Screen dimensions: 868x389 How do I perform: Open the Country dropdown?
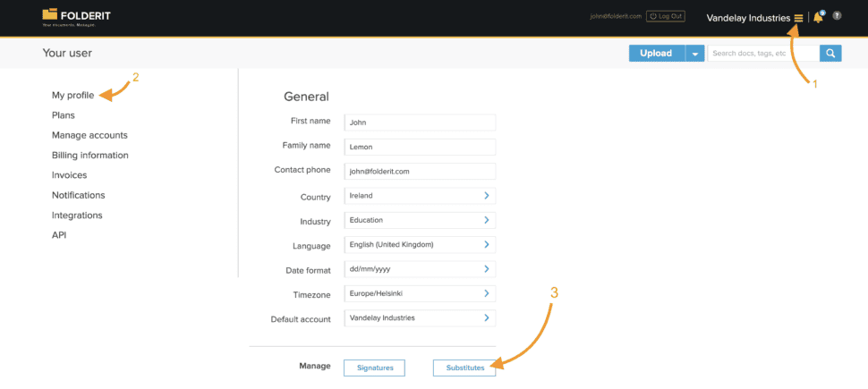coord(420,195)
